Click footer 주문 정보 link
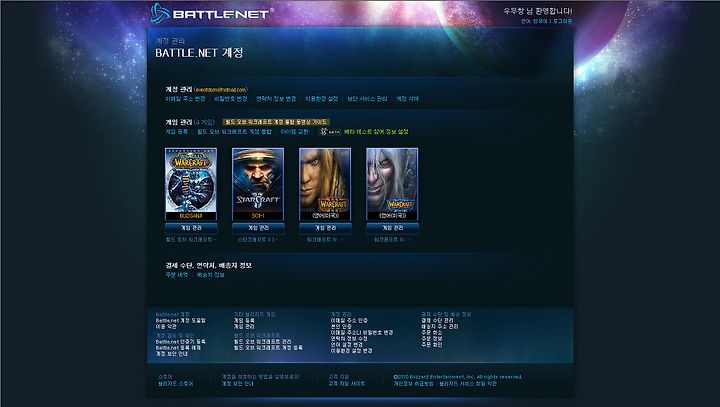Image resolution: width=720 pixels, height=407 pixels. pyautogui.click(x=432, y=339)
